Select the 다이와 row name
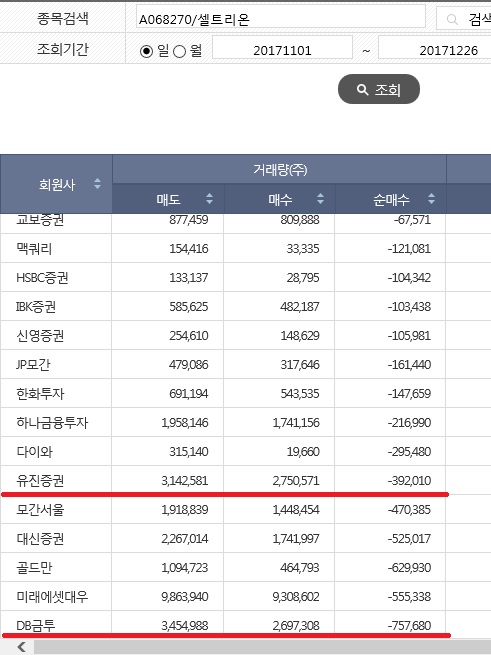Viewport: 491px width, 655px height. tap(34, 452)
